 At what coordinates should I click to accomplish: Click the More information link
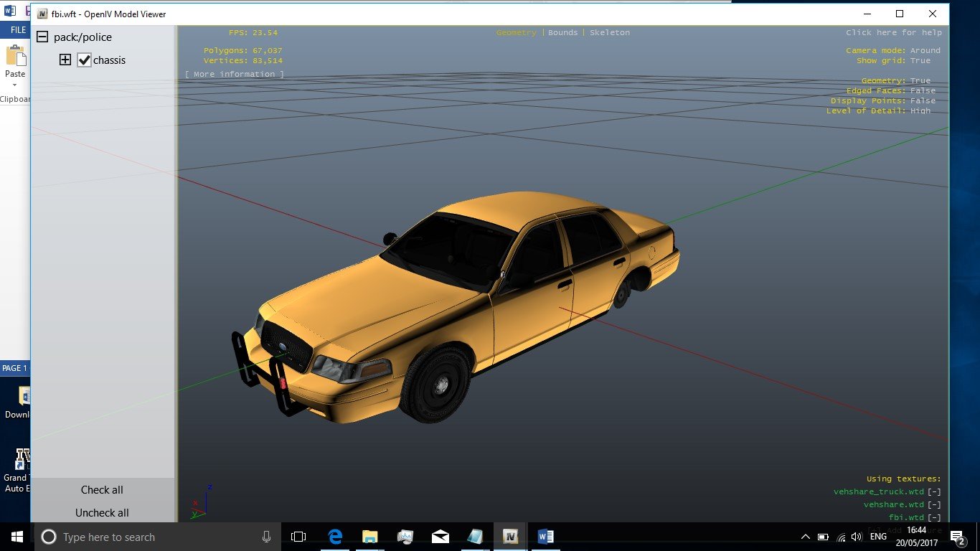pyautogui.click(x=234, y=75)
